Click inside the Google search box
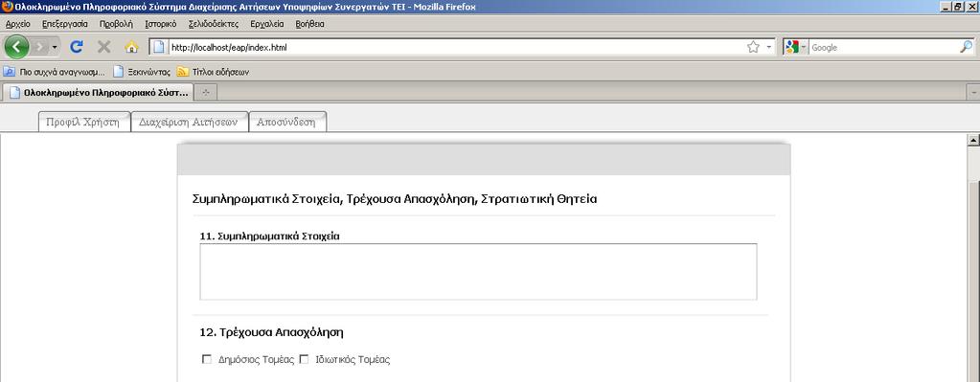The image size is (980, 382). (884, 48)
